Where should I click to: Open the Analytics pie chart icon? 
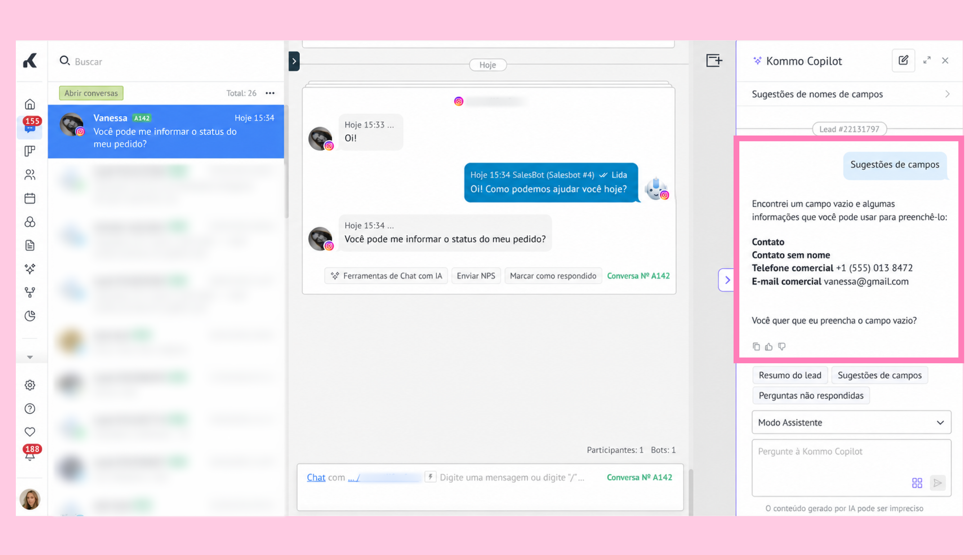[x=30, y=316]
